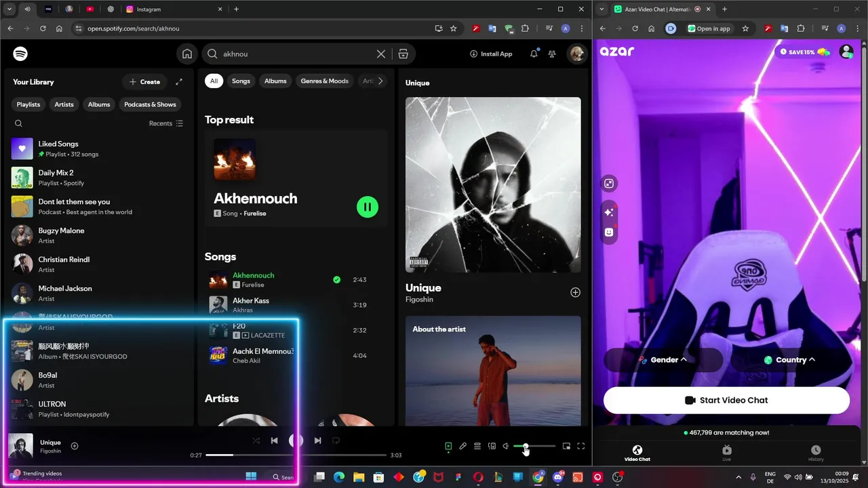Select the All filter chip
Screen dimensions: 868x488
click(214, 81)
